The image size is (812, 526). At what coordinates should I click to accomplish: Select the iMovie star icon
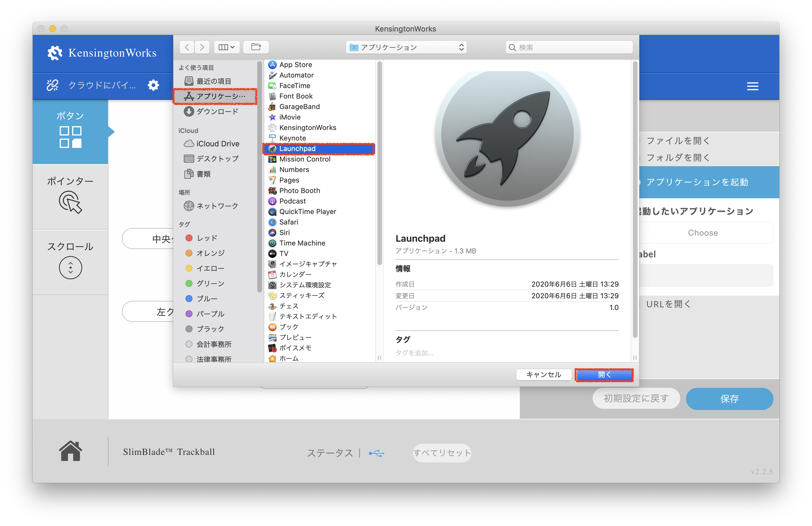coord(272,117)
